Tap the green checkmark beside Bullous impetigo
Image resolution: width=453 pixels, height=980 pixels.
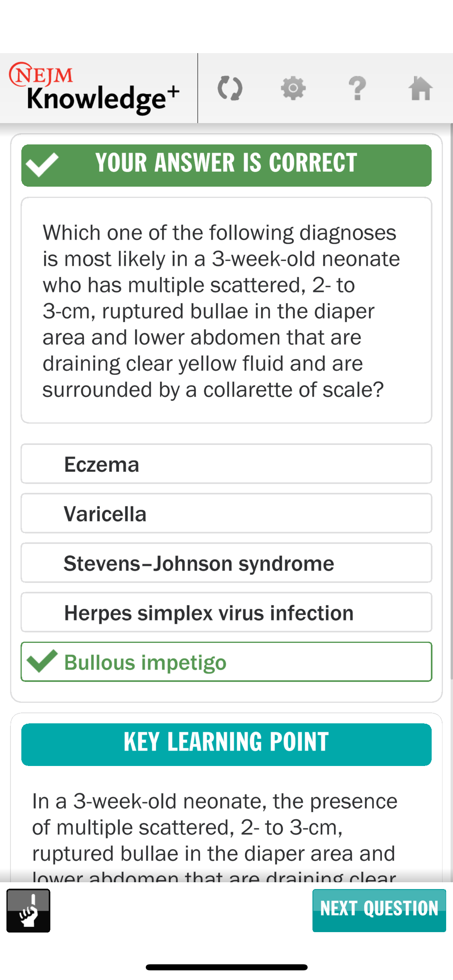click(x=41, y=662)
